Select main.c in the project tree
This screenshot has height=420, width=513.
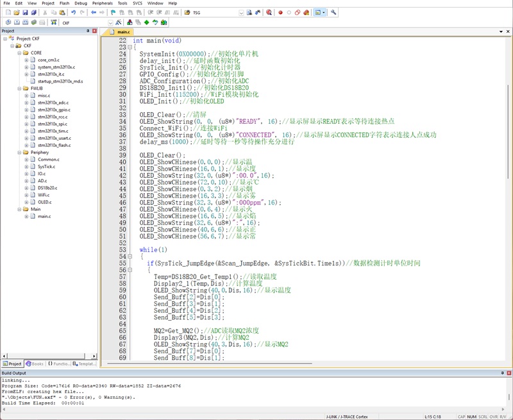pyautogui.click(x=44, y=216)
